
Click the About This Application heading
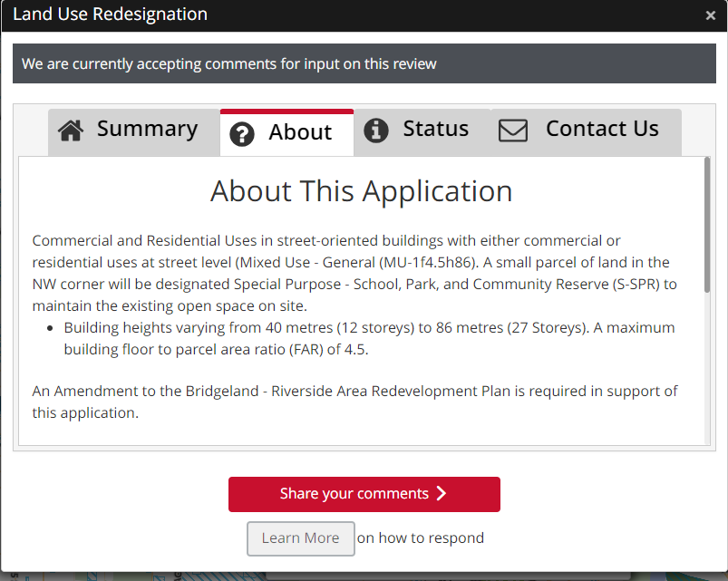(x=361, y=191)
